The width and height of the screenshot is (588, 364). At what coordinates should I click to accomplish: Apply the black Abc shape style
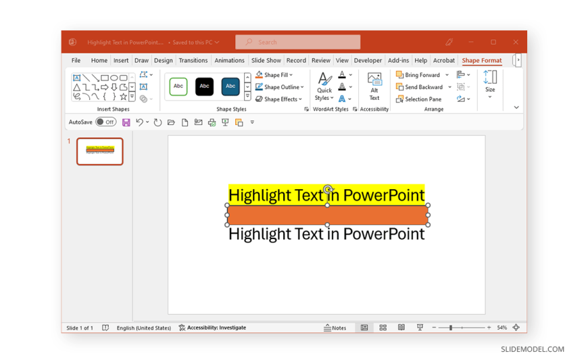204,86
